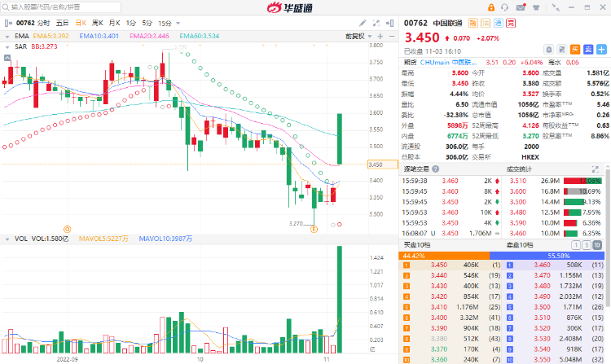Select the 月K monthly chart tab
611x364 pixels.
[115, 23]
